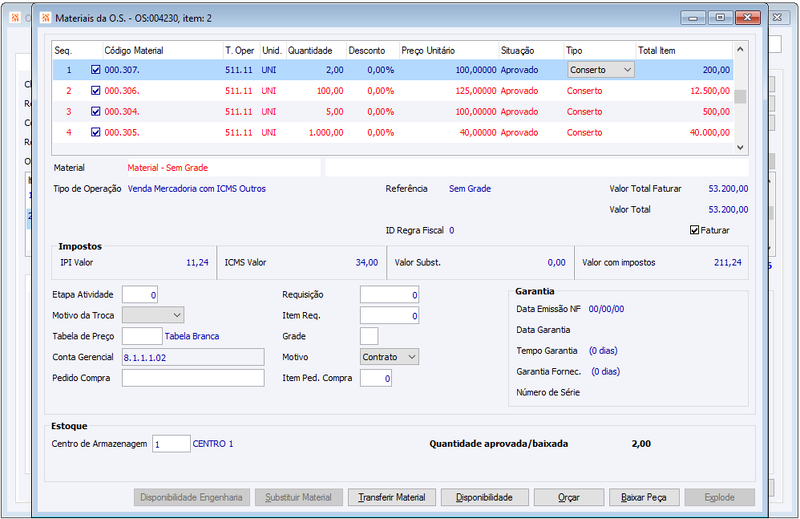
Task: Disable the Faturar checkbox
Action: (x=694, y=230)
